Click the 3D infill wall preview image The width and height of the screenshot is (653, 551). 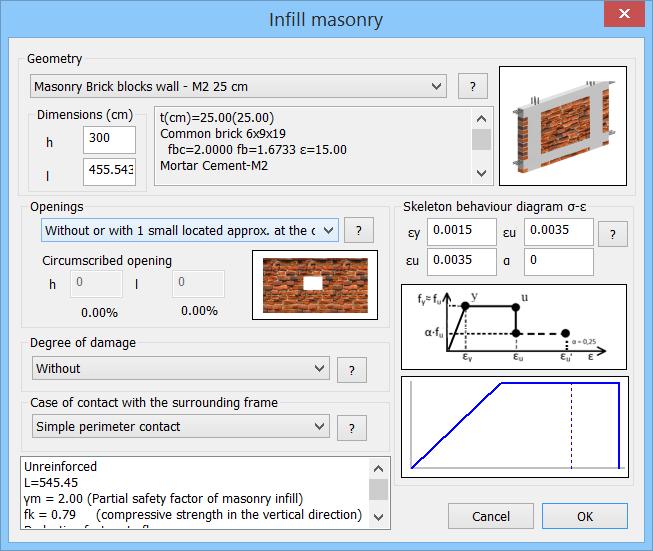coord(563,126)
